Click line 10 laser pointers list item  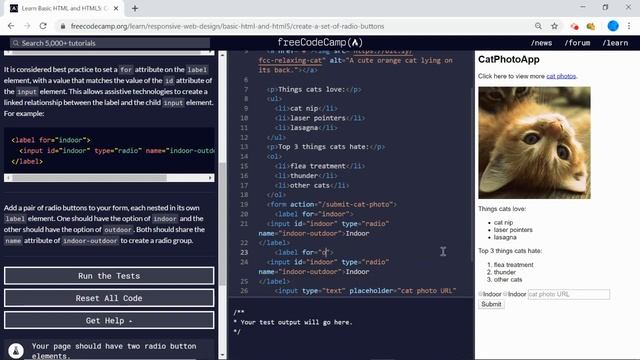320,118
